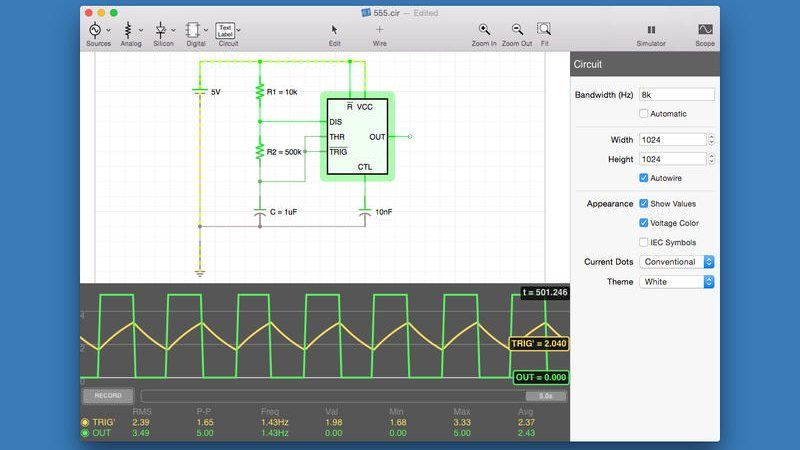Click the Avg column header
Screen dimensions: 800x450
[526, 411]
